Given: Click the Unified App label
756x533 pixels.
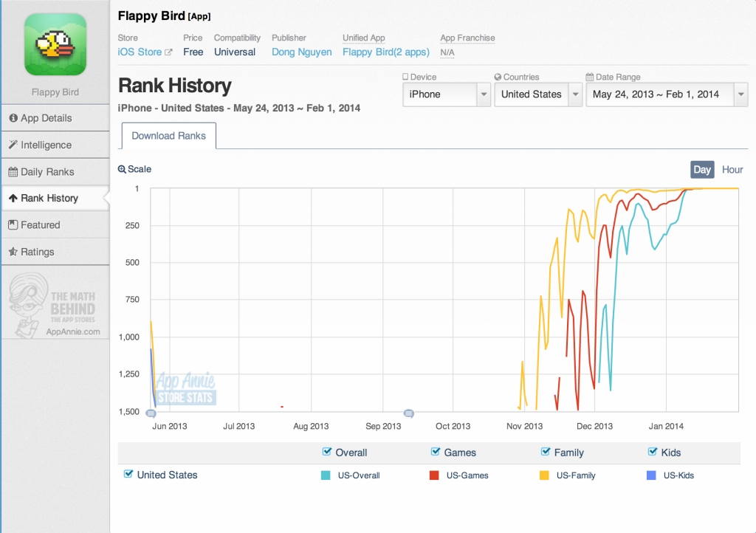Looking at the screenshot, I should click(x=364, y=38).
